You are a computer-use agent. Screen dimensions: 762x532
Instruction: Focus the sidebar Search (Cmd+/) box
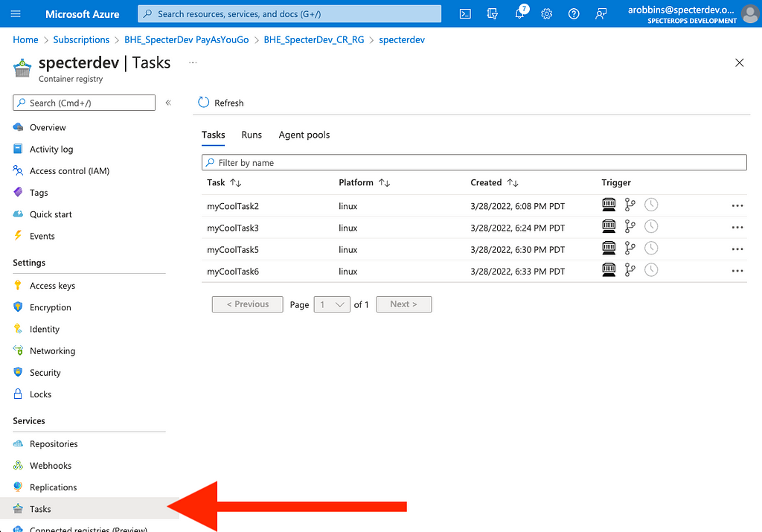pyautogui.click(x=84, y=103)
